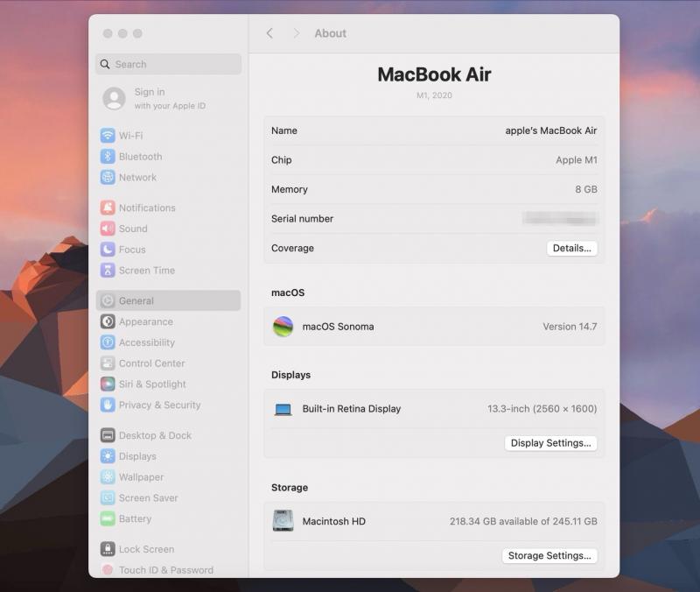Screen dimensions: 700x592
Task: Click the Siri & Spotlight icon
Action: tap(108, 384)
